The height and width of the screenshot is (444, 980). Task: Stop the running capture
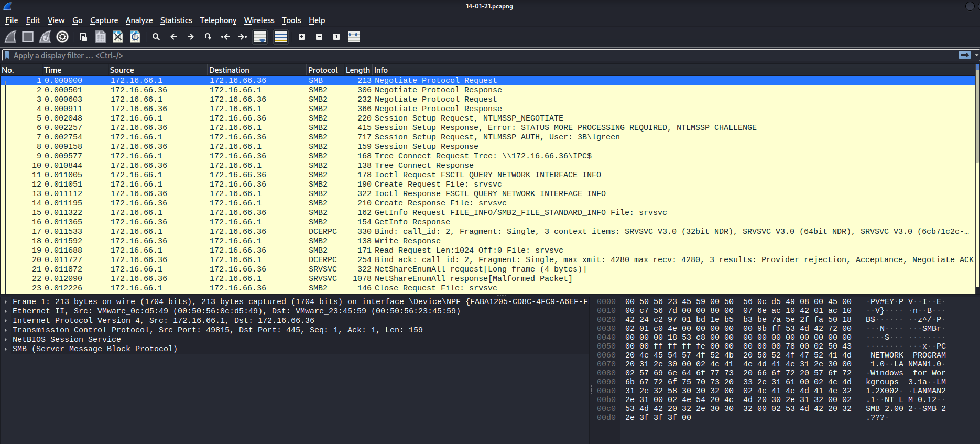pyautogui.click(x=28, y=37)
